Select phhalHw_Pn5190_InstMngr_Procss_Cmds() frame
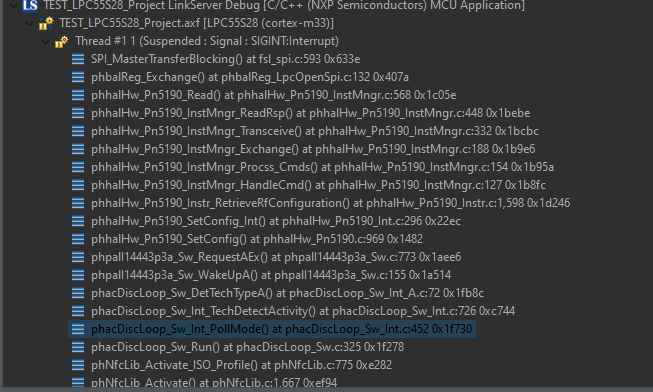The width and height of the screenshot is (653, 392). pyautogui.click(x=322, y=167)
